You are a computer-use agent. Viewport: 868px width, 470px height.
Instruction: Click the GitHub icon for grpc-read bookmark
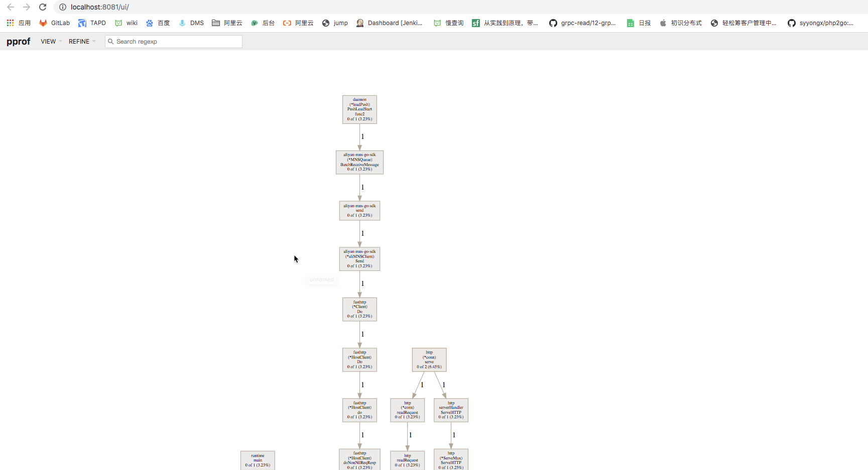tap(553, 23)
